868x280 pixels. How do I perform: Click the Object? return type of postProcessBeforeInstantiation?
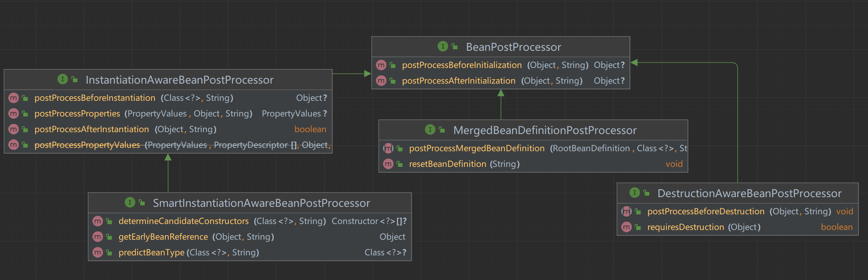tap(312, 98)
